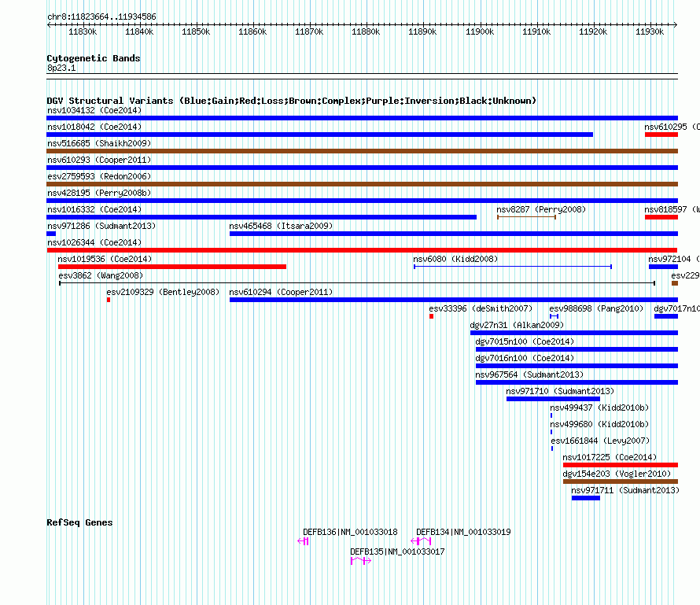
Task: Select the dgv27n31 (Alkan2009) blue bar
Action: coord(573,333)
